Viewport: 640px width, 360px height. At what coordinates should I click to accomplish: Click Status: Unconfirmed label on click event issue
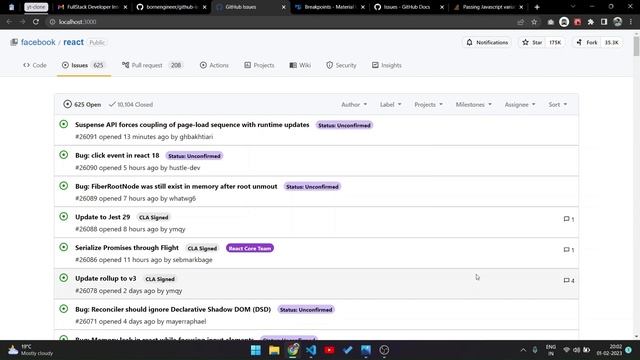[x=194, y=156]
